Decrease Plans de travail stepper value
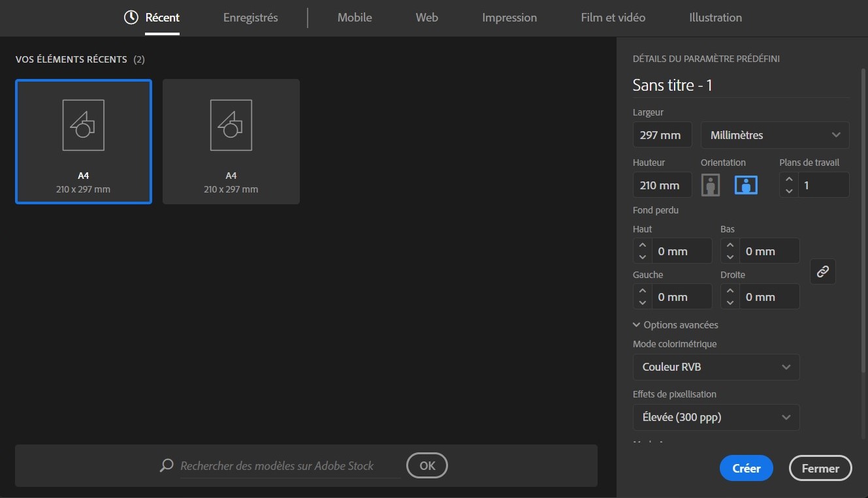This screenshot has height=498, width=868. coord(789,191)
